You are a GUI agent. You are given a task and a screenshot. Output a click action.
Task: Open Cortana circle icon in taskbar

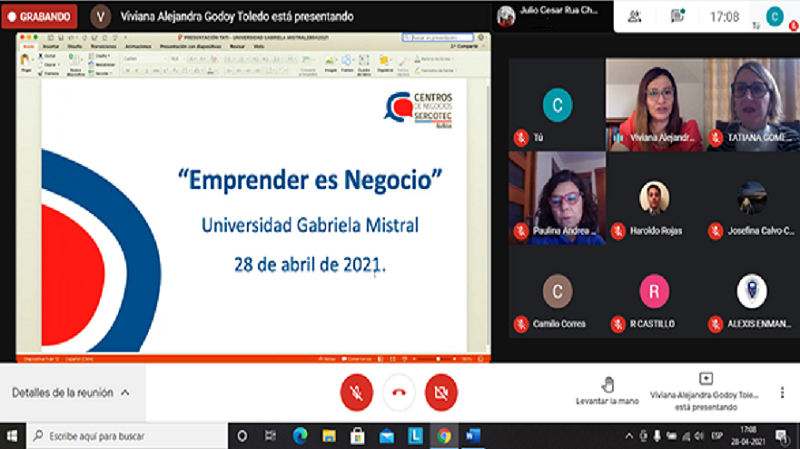coord(242,436)
